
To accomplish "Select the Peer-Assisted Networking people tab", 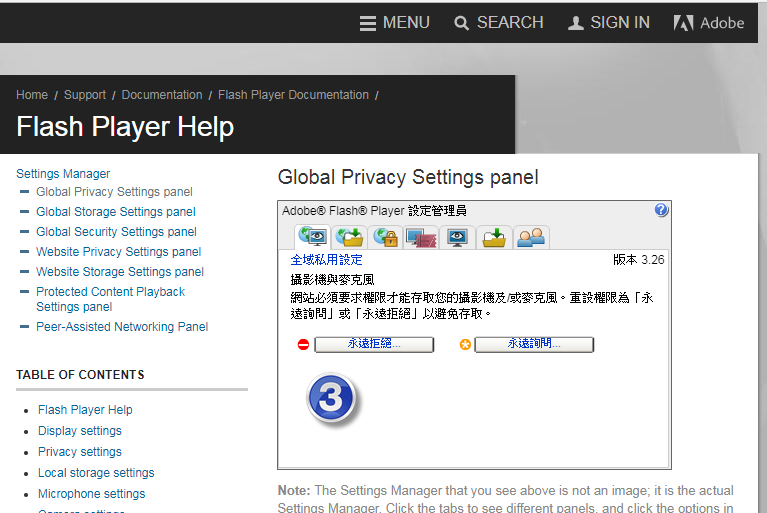I will 531,237.
